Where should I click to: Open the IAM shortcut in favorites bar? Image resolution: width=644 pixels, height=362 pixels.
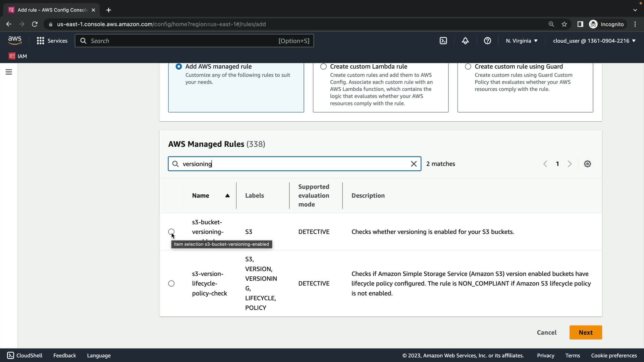[x=18, y=56]
